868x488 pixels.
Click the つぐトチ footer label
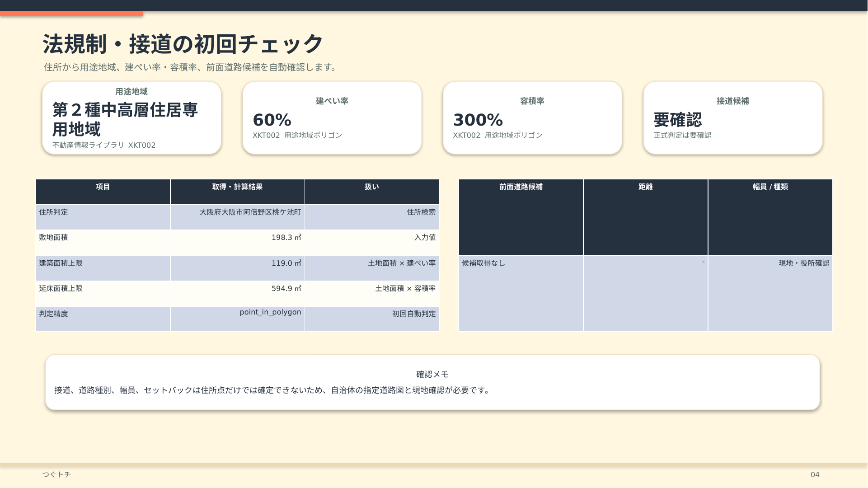56,474
